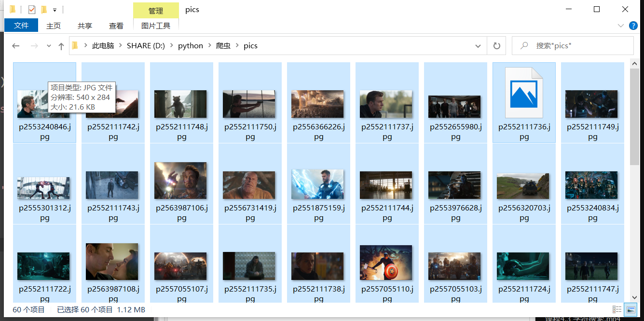Go up one folder level
The height and width of the screenshot is (321, 644).
coord(61,46)
